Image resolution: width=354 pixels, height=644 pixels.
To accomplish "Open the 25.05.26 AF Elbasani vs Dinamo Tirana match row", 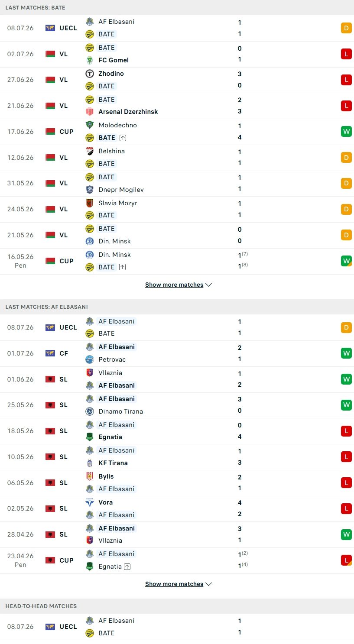I will pos(177,405).
